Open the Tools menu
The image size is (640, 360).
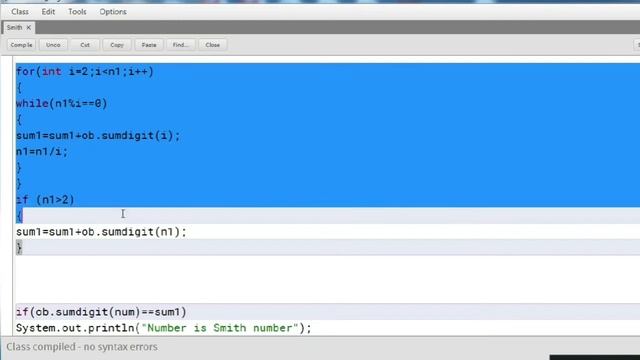pyautogui.click(x=77, y=12)
